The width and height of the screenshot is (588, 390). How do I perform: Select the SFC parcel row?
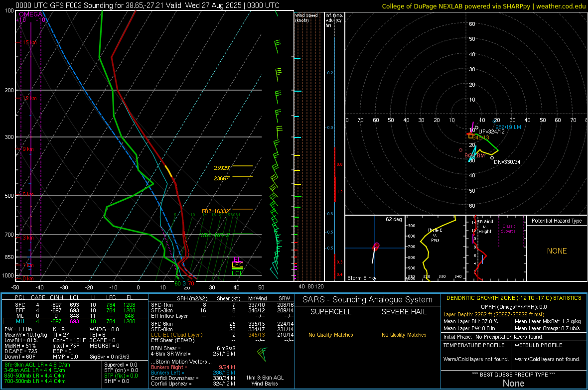point(75,305)
